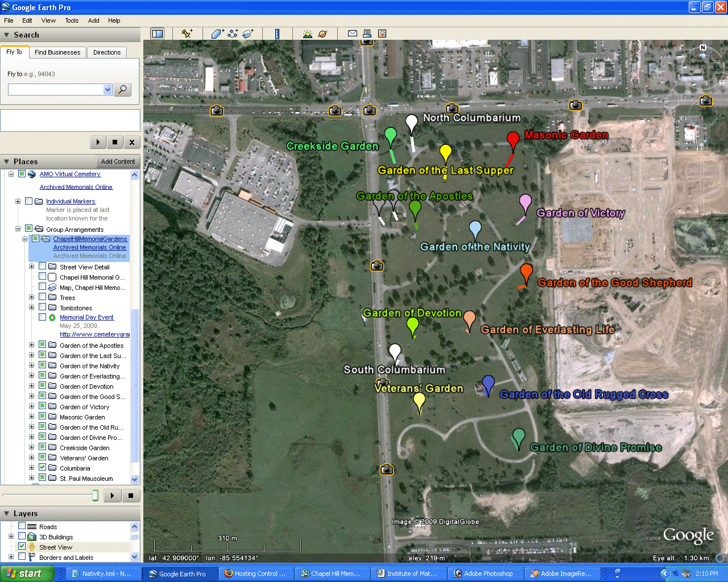Click the Email toolbar icon
This screenshot has width=728, height=582.
(353, 34)
